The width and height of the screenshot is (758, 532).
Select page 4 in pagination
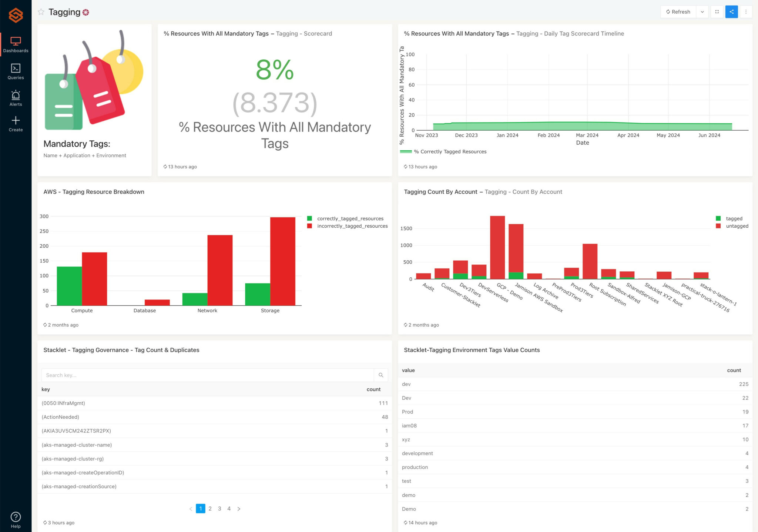pos(229,509)
